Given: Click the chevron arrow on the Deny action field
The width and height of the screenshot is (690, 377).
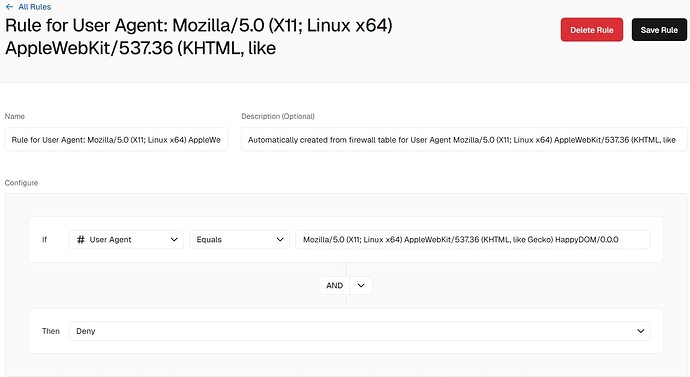Looking at the screenshot, I should 641,331.
